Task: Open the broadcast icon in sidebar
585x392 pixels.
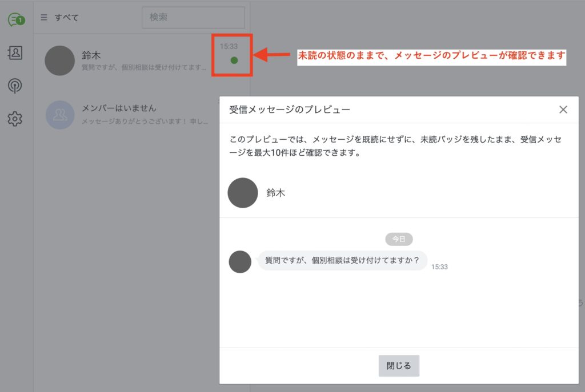Action: click(x=15, y=86)
